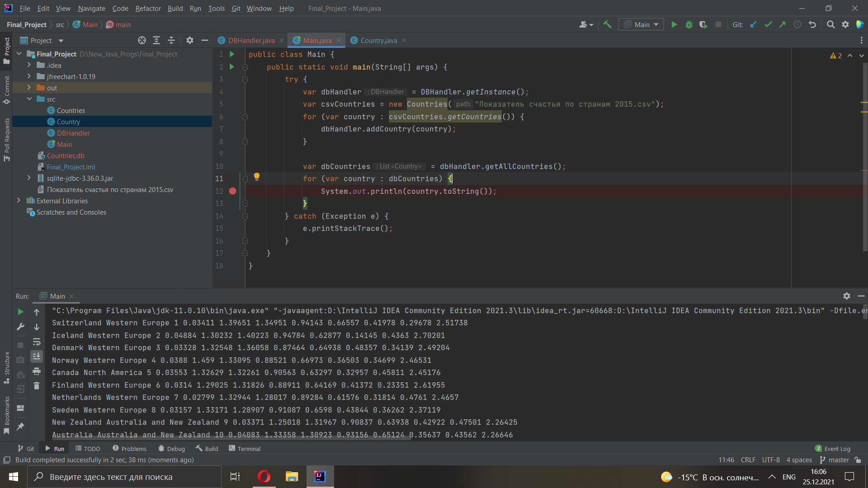Click the Windows search box

point(124,477)
